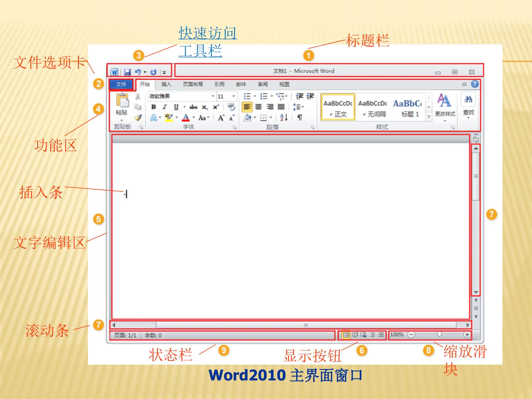Click the Clear Formatting eraser icon

231,107
